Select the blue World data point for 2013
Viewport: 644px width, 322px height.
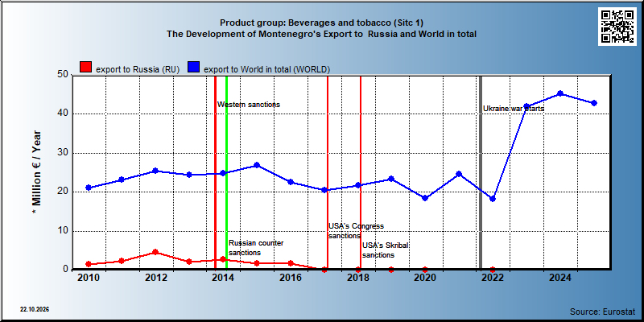[x=189, y=175]
